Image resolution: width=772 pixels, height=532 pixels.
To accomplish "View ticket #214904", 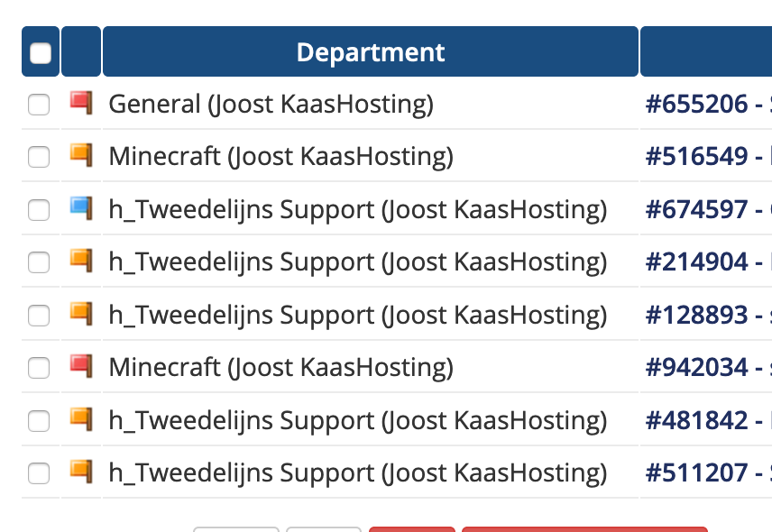I will pyautogui.click(x=697, y=262).
